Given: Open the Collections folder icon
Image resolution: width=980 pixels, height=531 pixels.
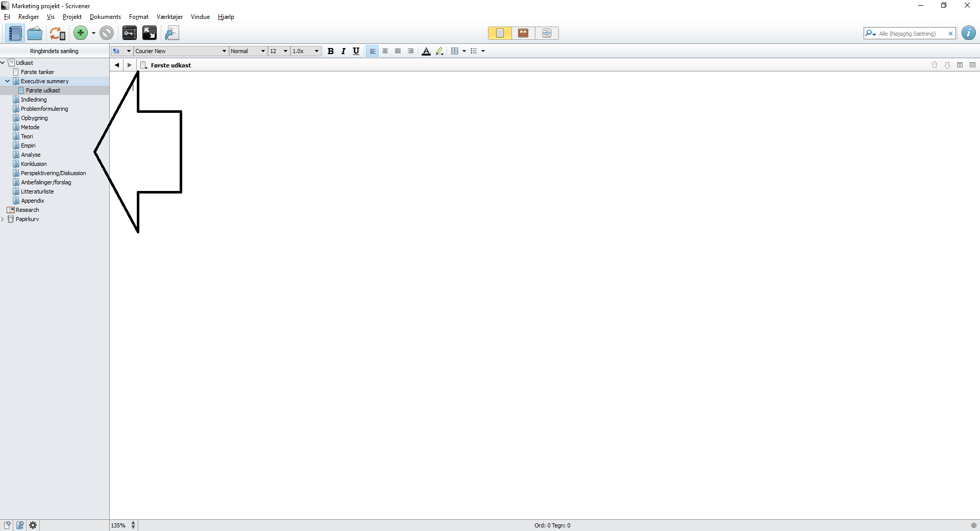Looking at the screenshot, I should click(35, 33).
